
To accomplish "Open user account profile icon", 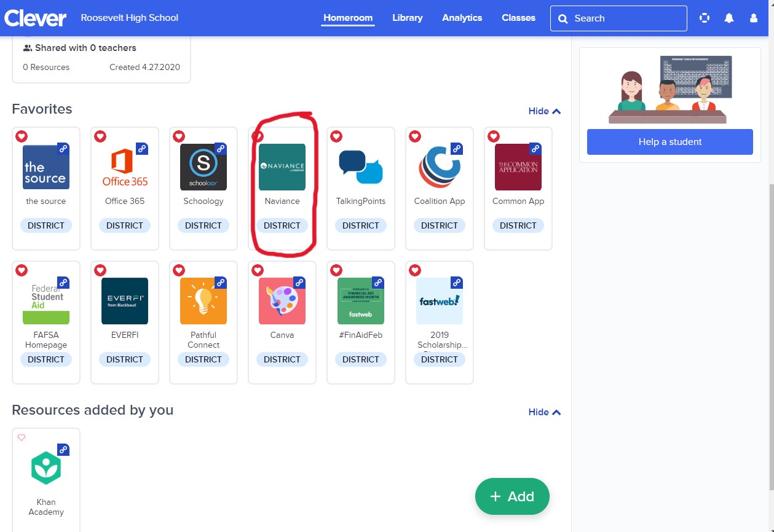I will click(x=754, y=18).
